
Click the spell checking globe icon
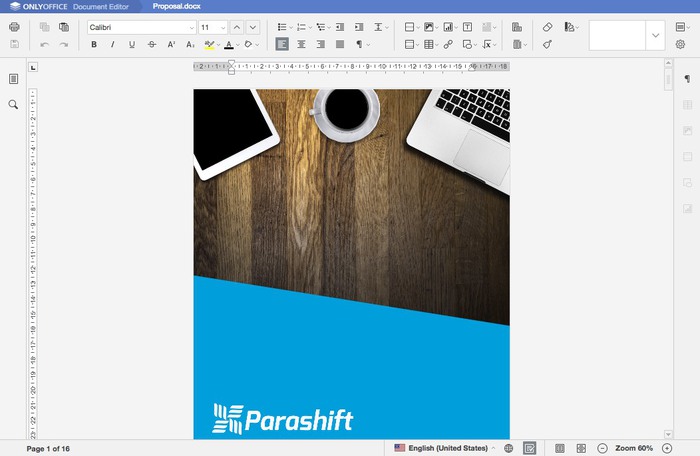click(508, 448)
